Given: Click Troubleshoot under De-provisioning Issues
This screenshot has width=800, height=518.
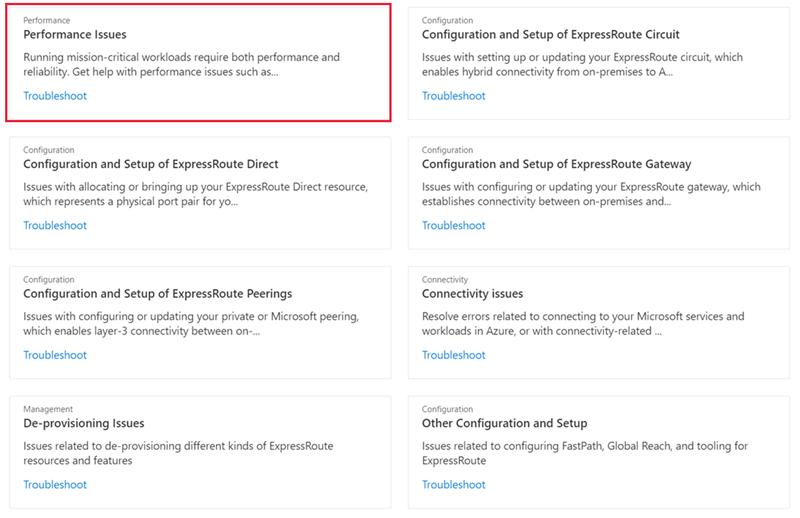Looking at the screenshot, I should (55, 485).
